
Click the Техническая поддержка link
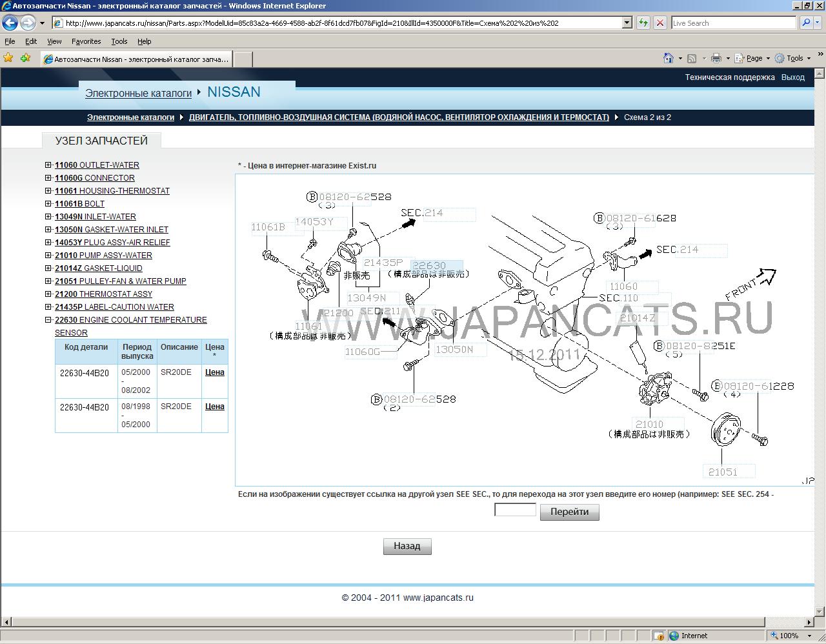tap(729, 77)
